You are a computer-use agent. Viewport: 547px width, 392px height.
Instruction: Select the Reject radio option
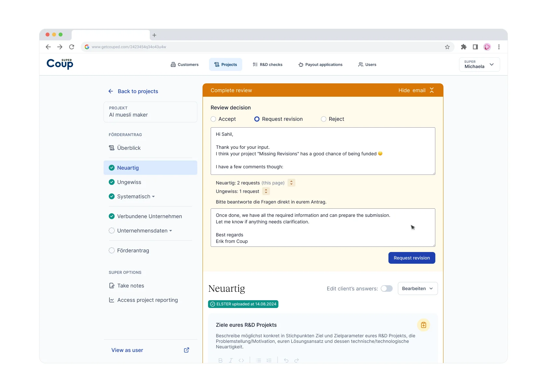324,119
